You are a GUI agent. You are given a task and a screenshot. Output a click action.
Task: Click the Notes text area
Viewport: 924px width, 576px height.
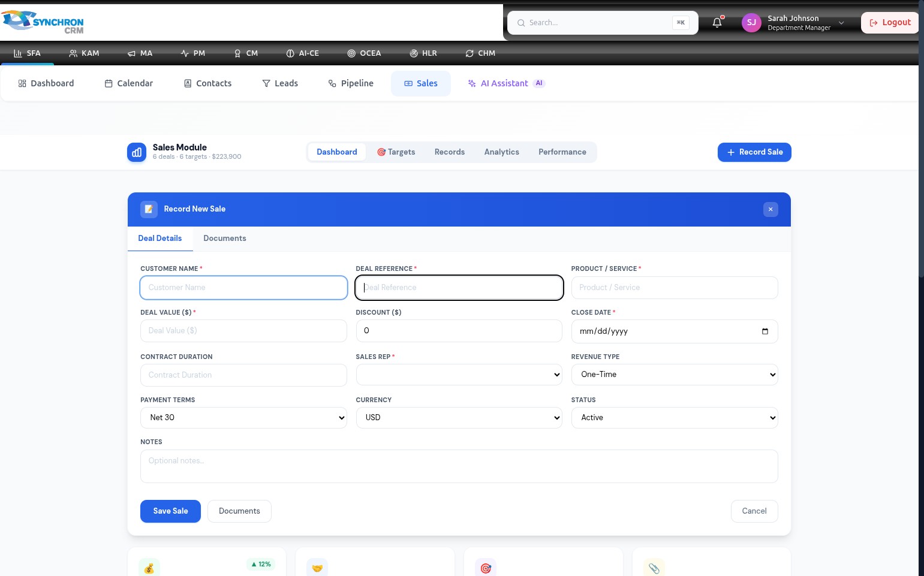tap(459, 466)
